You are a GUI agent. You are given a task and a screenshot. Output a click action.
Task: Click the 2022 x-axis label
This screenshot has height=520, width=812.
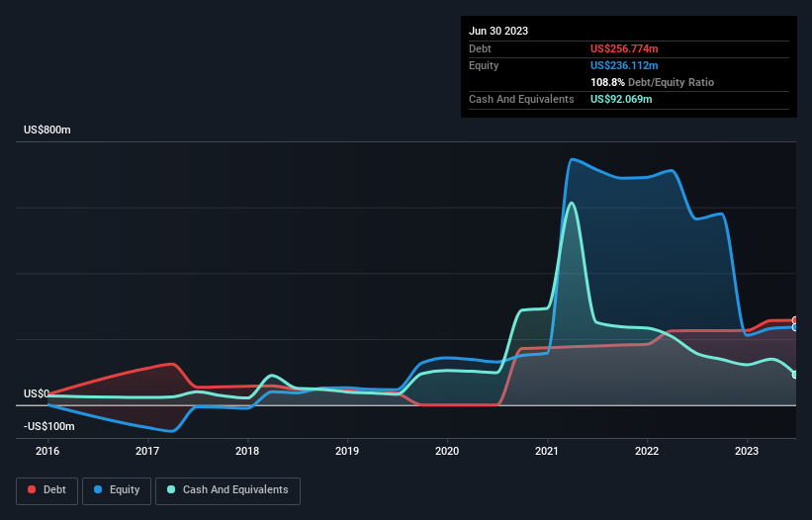pos(647,451)
